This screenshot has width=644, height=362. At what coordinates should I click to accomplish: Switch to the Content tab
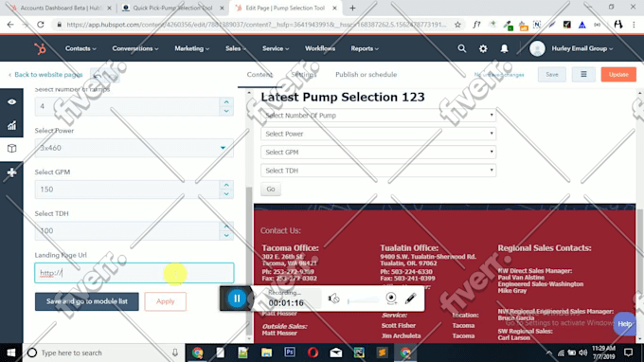pos(259,74)
